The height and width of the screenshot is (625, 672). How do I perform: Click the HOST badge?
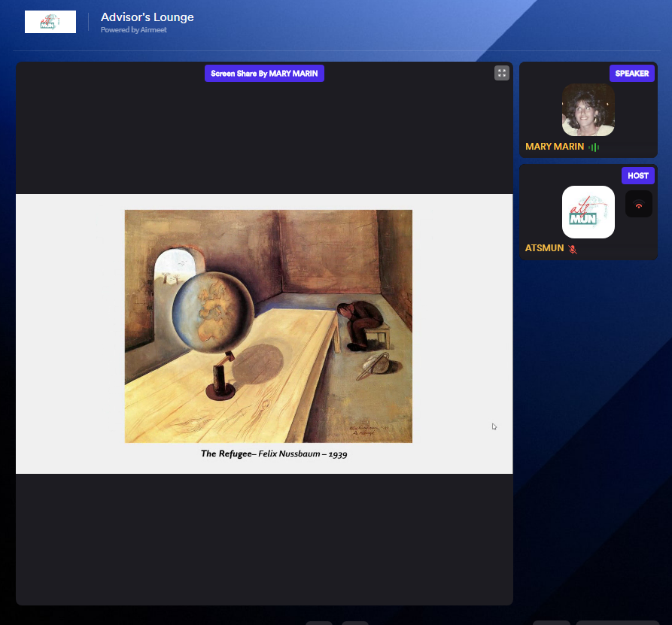tap(637, 176)
